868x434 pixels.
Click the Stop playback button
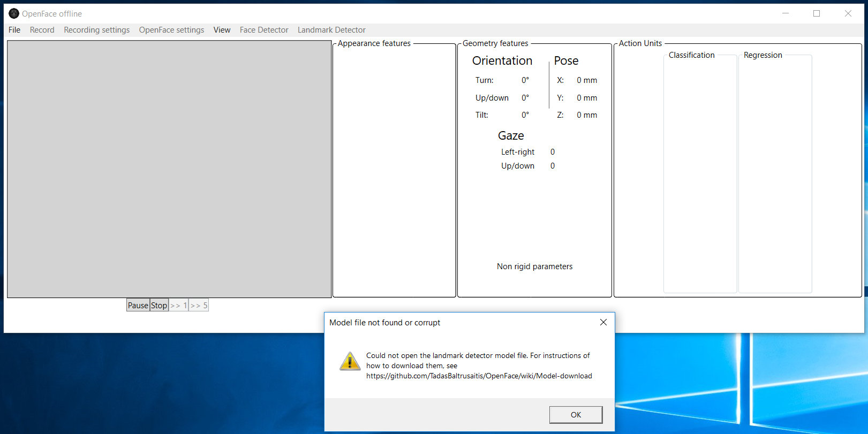click(x=159, y=305)
